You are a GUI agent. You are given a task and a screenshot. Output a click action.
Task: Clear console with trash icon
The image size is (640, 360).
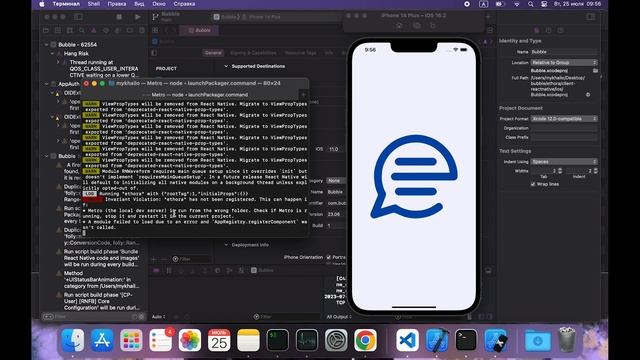(469, 317)
